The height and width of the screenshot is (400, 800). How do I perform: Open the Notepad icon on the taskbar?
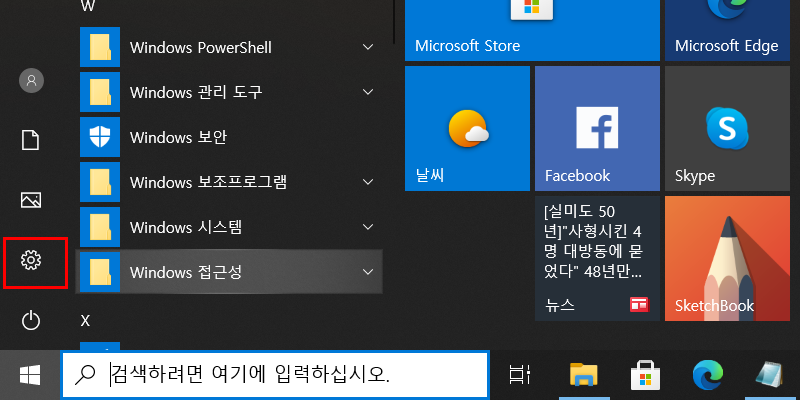[x=769, y=376]
